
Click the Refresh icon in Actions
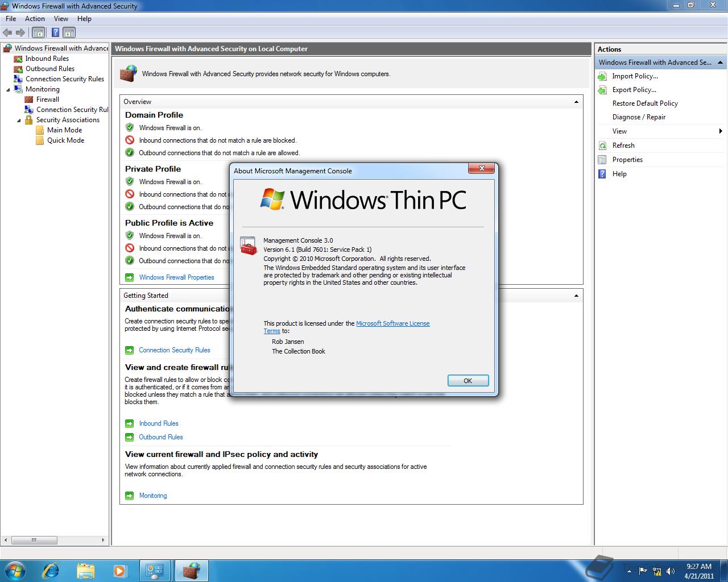(602, 145)
